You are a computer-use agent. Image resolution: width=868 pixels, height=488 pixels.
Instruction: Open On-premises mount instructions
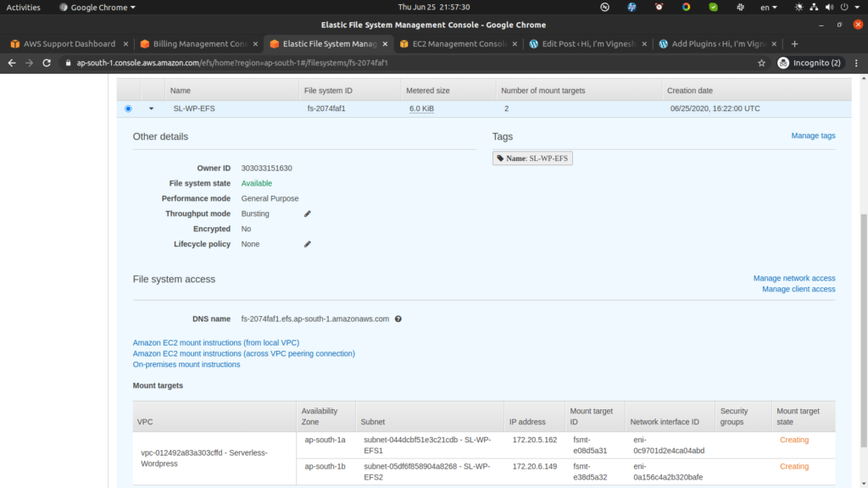tap(186, 364)
